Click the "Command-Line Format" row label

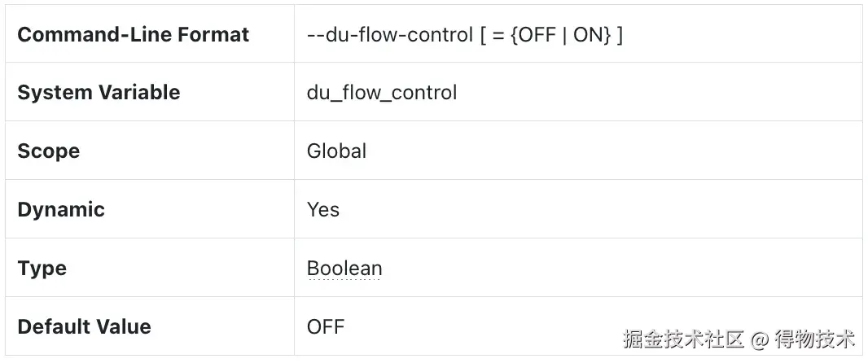[133, 35]
